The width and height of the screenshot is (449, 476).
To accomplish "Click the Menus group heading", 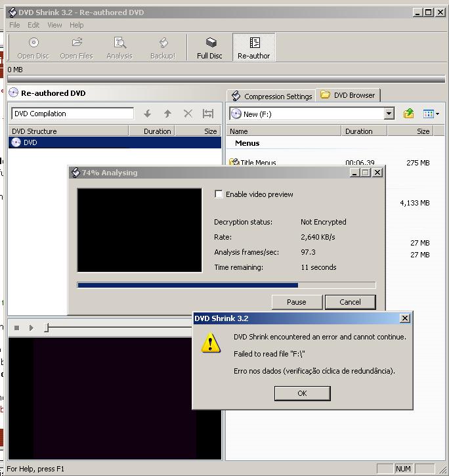I will [x=247, y=143].
